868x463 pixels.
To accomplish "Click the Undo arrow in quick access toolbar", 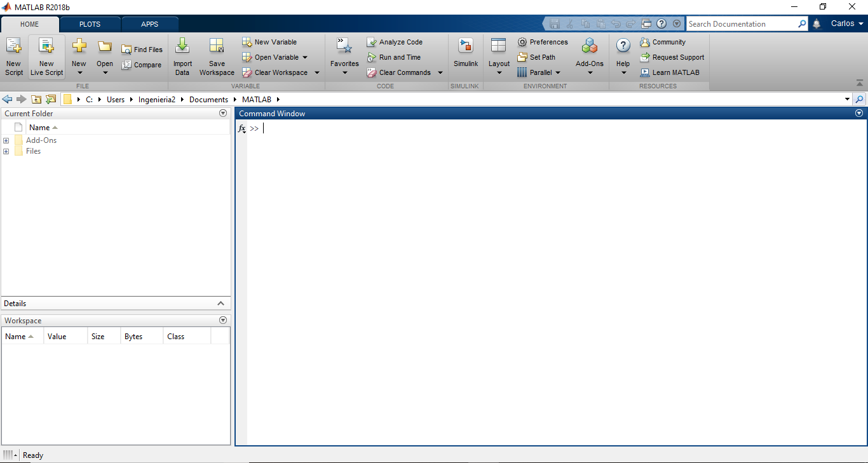I will tap(616, 24).
